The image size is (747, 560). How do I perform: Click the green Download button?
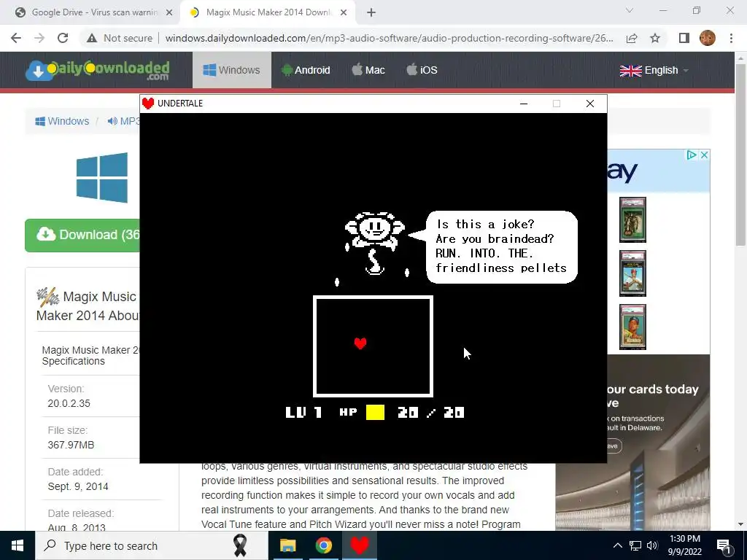point(82,236)
